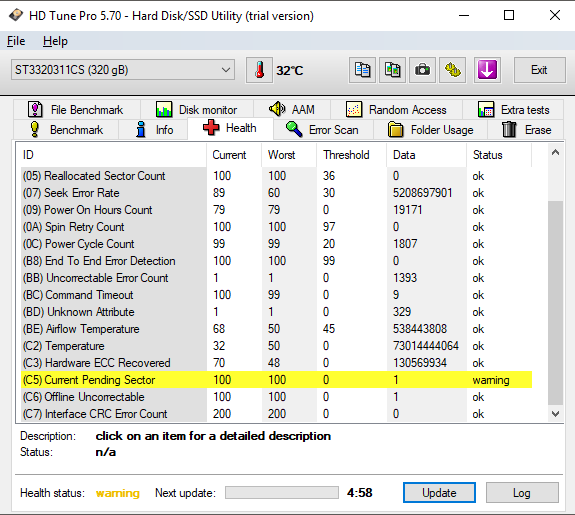Click the Log button
575x515 pixels.
522,493
